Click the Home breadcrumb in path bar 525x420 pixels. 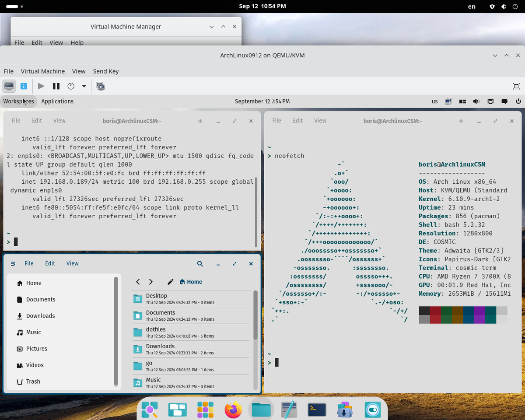coord(191,282)
